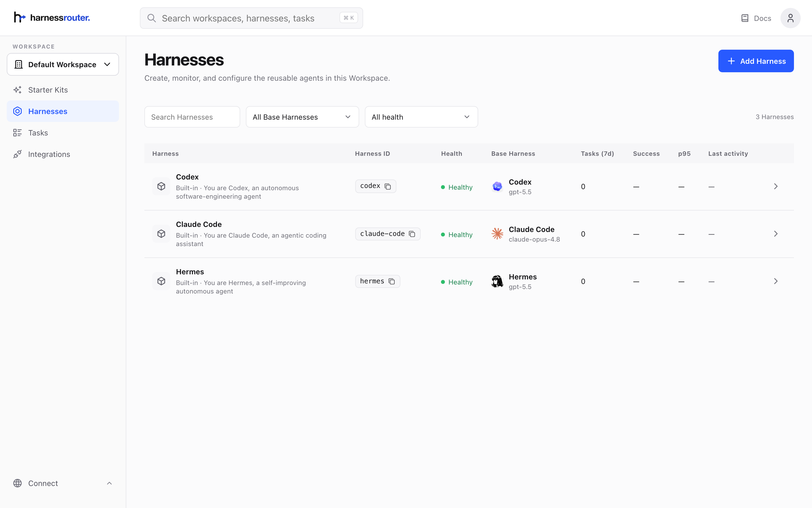
Task: Click the Add Harness button
Action: point(756,61)
